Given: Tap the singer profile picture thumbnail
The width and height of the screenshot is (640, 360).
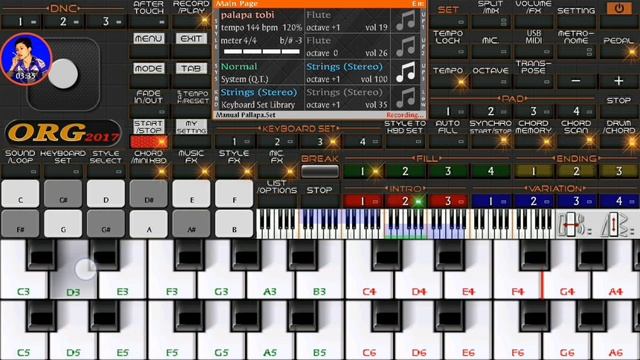Looking at the screenshot, I should click(x=26, y=59).
